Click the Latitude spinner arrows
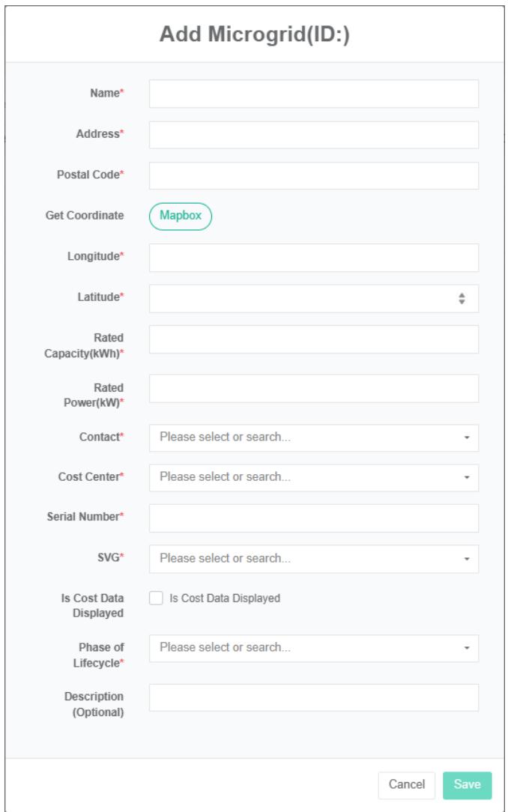The width and height of the screenshot is (508, 812). pyautogui.click(x=462, y=298)
